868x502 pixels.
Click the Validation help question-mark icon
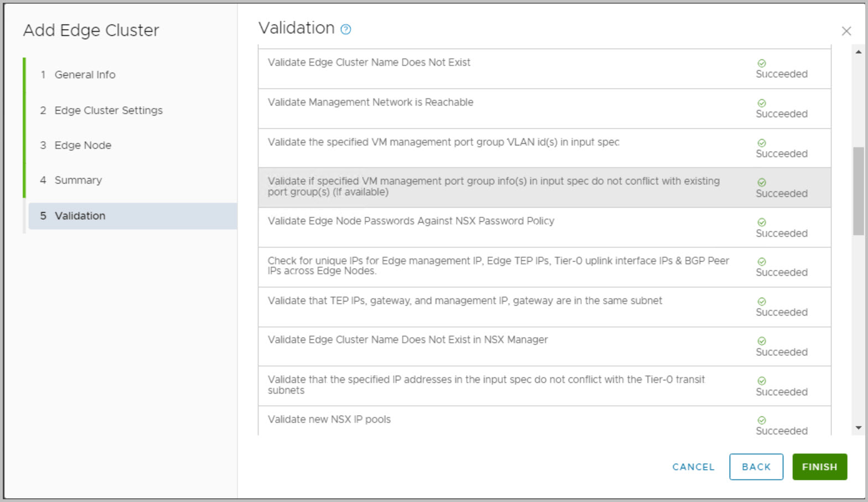click(345, 29)
